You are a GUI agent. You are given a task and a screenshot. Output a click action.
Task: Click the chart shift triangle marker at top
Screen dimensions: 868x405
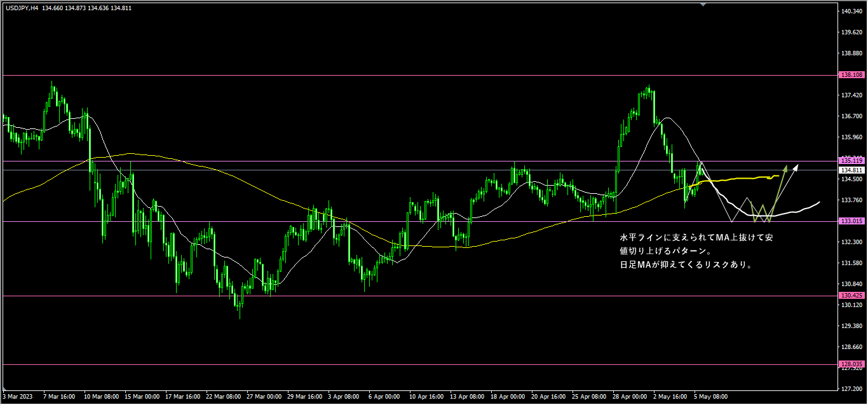[x=703, y=4]
